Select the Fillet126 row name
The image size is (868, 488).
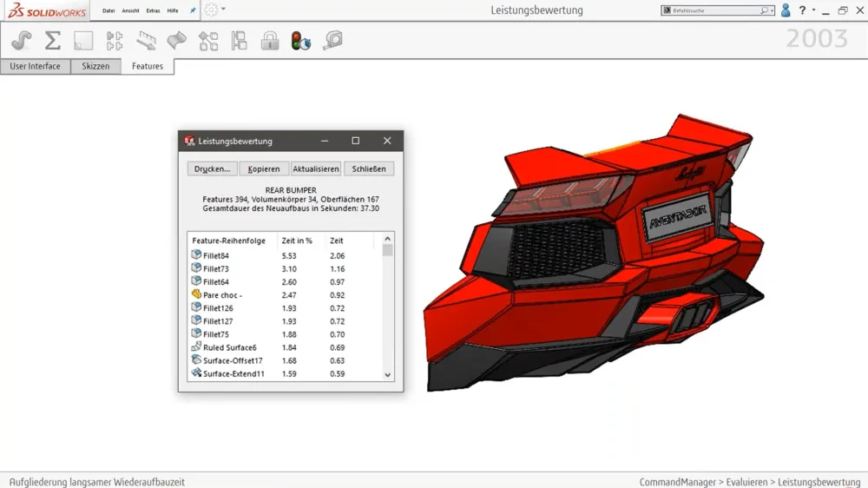tap(218, 308)
